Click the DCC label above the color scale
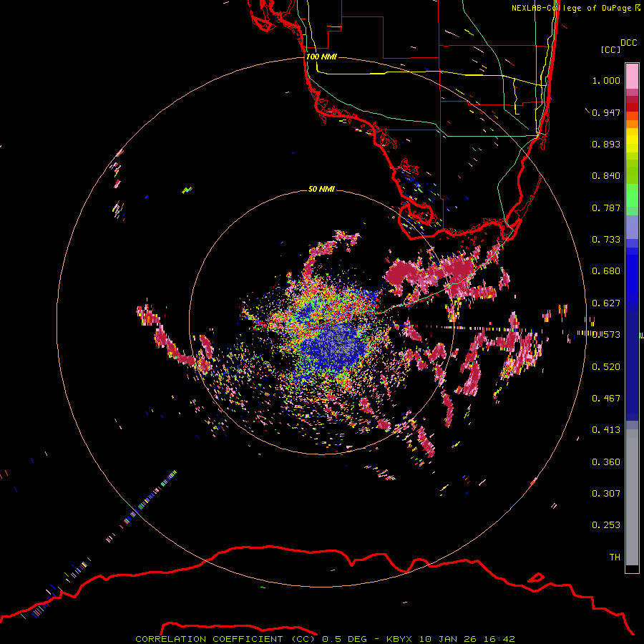The width and height of the screenshot is (644, 644). 628,42
